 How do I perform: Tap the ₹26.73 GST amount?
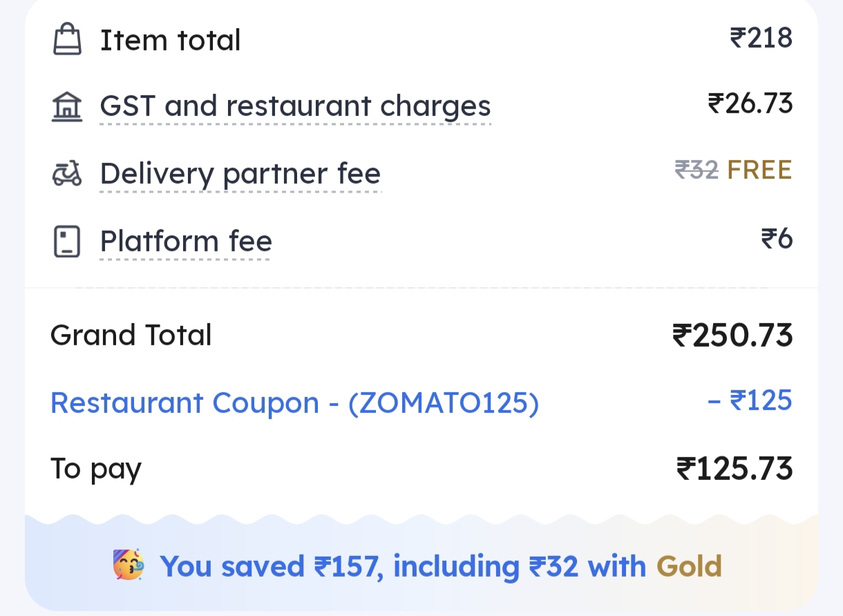[750, 104]
